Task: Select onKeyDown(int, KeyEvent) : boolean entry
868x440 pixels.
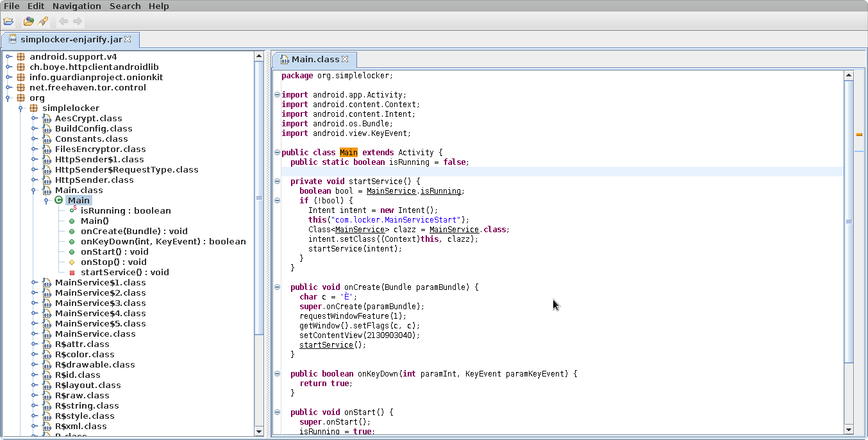Action: point(163,241)
